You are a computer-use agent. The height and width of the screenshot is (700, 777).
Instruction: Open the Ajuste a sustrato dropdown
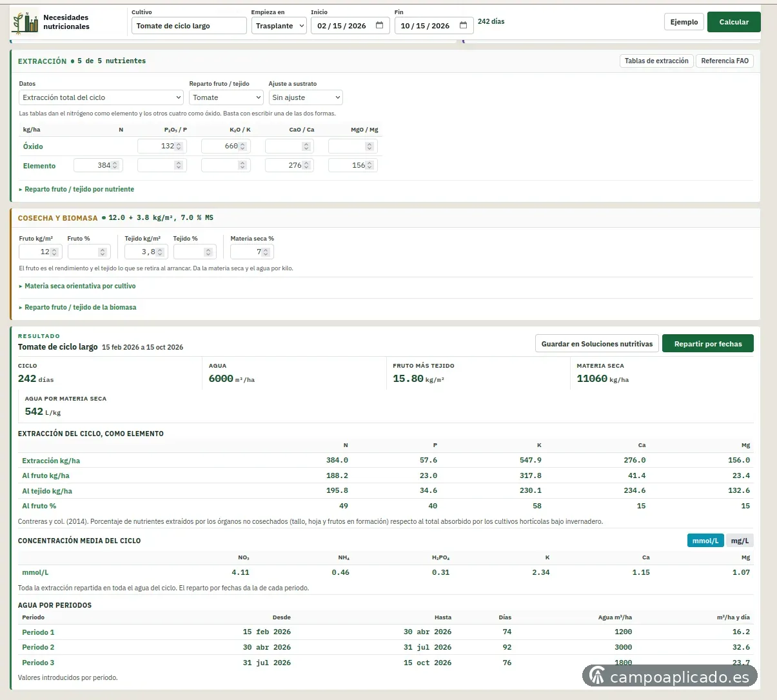point(306,97)
